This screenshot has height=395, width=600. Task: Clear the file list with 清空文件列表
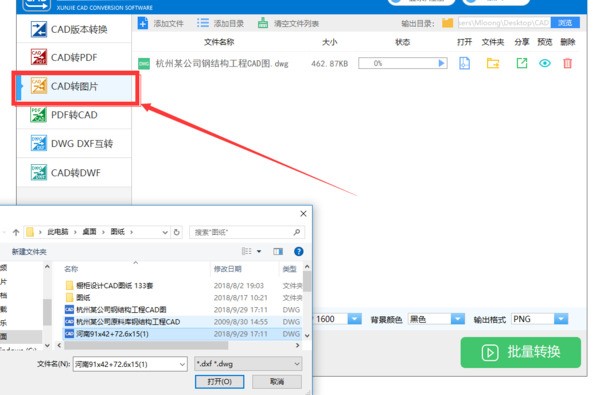tap(289, 23)
